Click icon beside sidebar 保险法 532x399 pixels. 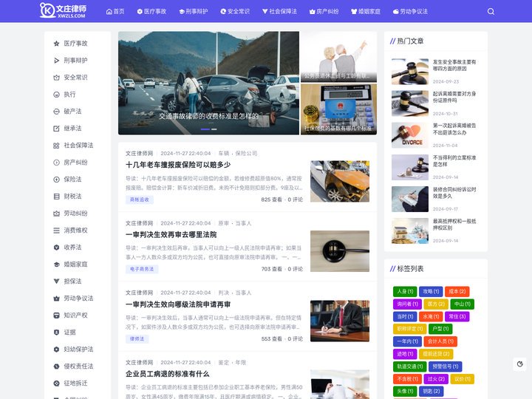point(56,180)
